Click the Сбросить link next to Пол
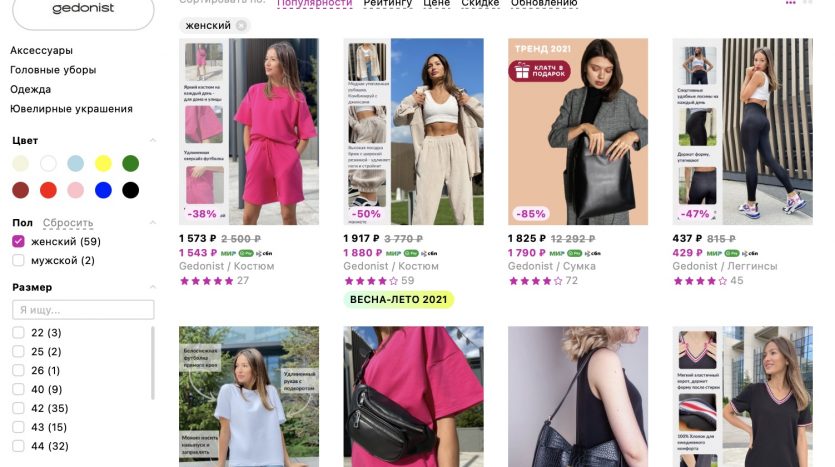 click(x=68, y=223)
